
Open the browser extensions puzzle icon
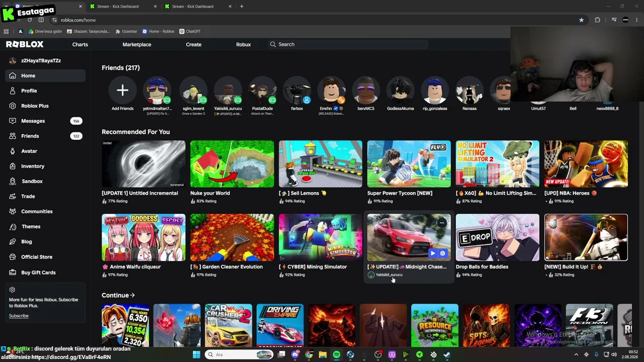tap(598, 20)
